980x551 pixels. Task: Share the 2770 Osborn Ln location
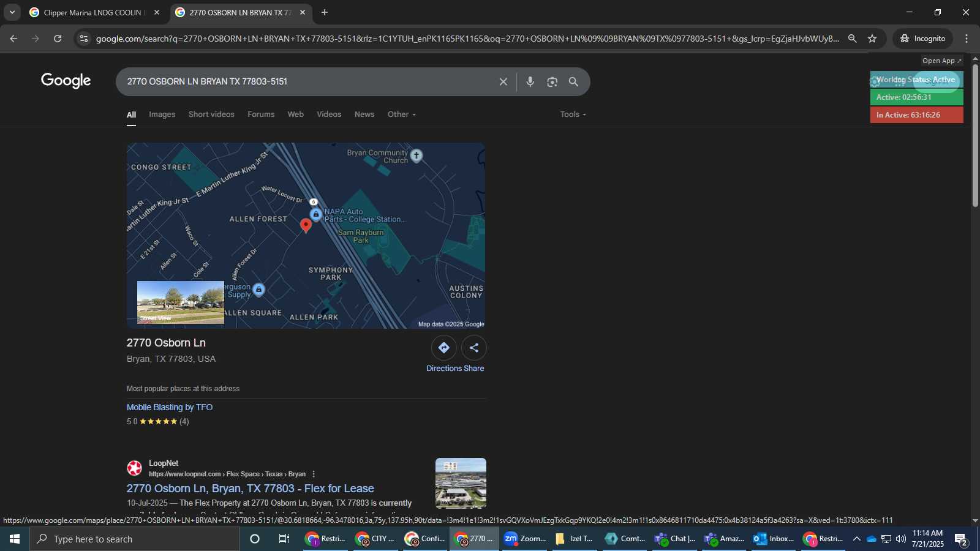coord(474,348)
